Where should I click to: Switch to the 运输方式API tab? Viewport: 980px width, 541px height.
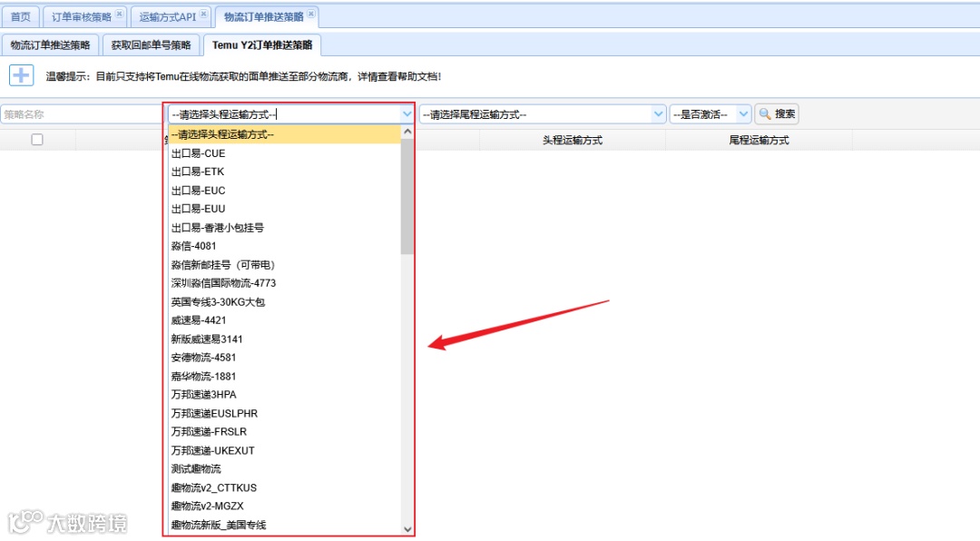[167, 17]
